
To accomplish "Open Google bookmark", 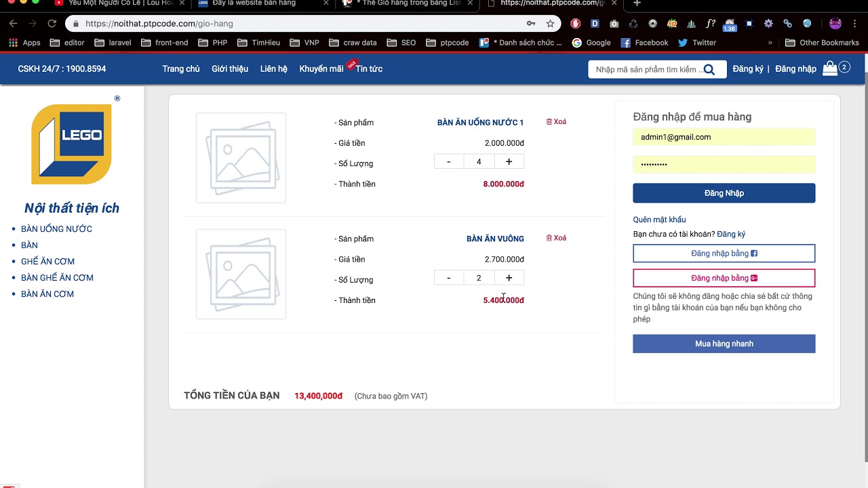I will point(591,43).
